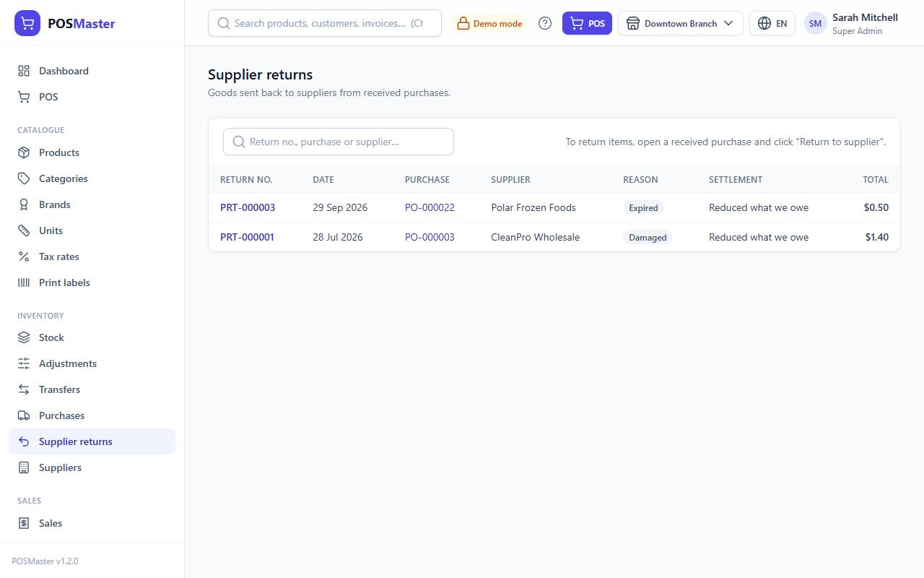Image resolution: width=924 pixels, height=578 pixels.
Task: Click the SM user avatar
Action: pyautogui.click(x=815, y=23)
